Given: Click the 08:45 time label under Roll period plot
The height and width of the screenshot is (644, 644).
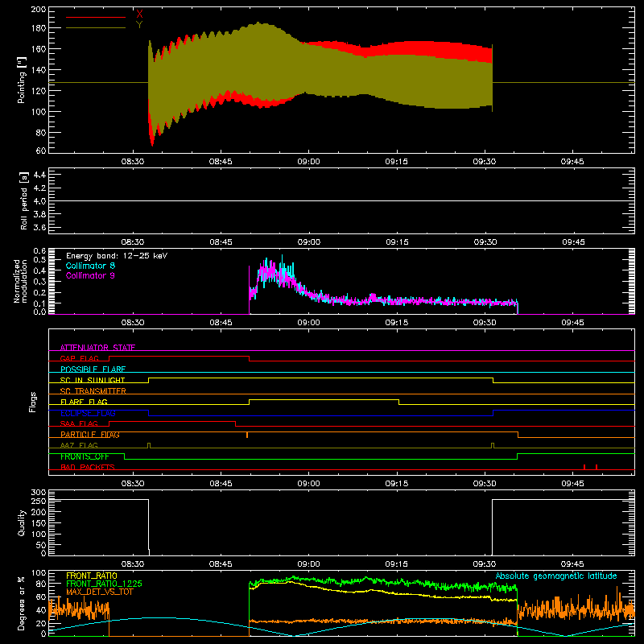Looking at the screenshot, I should 221,242.
